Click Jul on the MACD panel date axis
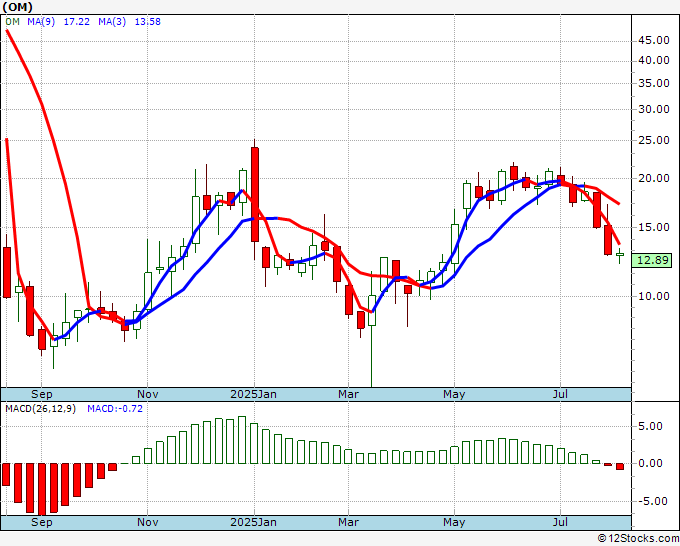 click(x=560, y=522)
